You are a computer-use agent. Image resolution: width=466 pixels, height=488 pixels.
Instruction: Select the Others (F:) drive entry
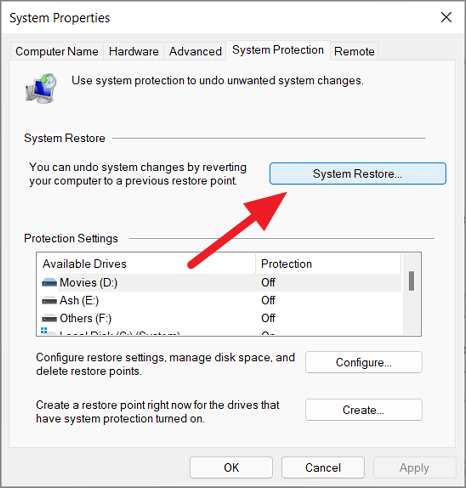pos(221,319)
